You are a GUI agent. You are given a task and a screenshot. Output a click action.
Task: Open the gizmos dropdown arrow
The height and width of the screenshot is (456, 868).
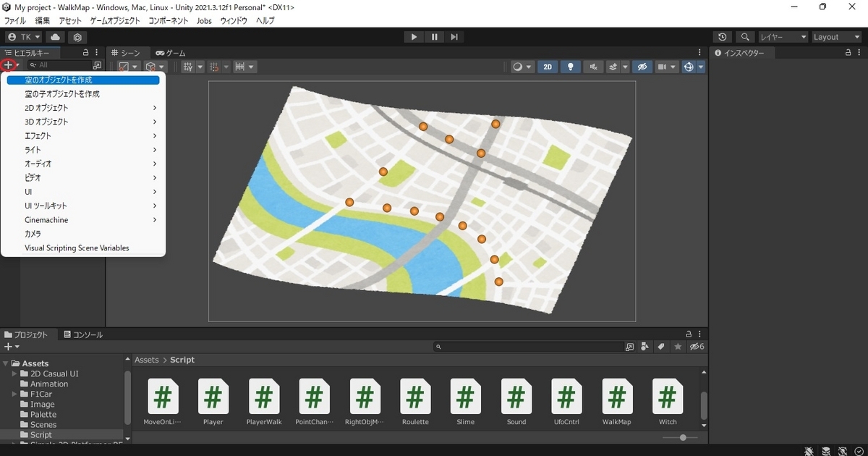[701, 67]
